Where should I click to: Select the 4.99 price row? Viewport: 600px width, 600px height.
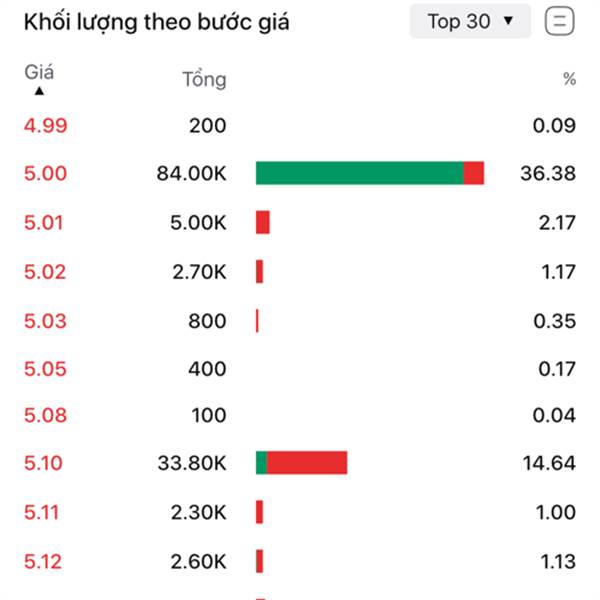(x=300, y=126)
